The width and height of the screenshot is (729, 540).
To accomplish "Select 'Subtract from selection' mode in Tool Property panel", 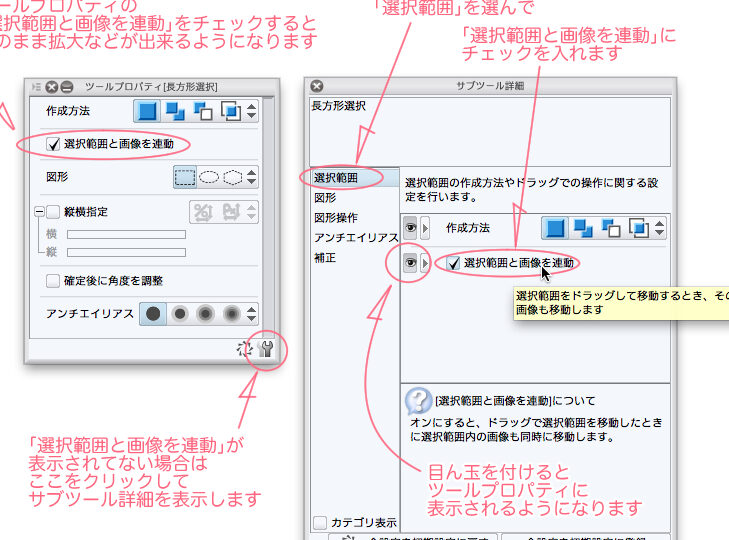I will point(203,111).
